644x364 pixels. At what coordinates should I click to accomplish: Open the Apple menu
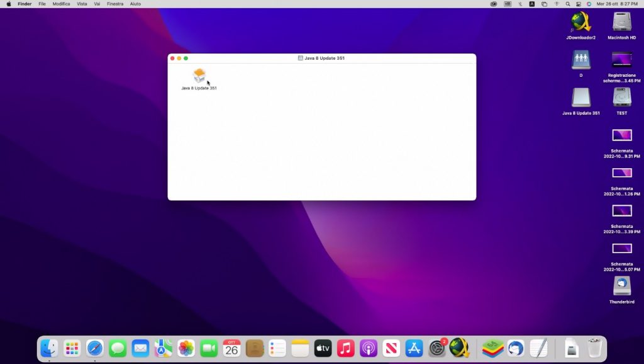pyautogui.click(x=9, y=4)
